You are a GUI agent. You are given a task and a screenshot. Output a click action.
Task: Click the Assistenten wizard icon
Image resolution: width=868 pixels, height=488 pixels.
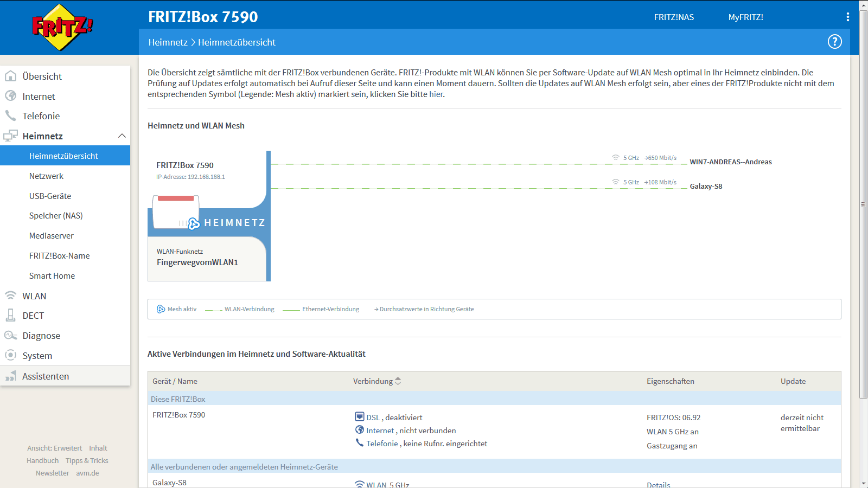10,376
